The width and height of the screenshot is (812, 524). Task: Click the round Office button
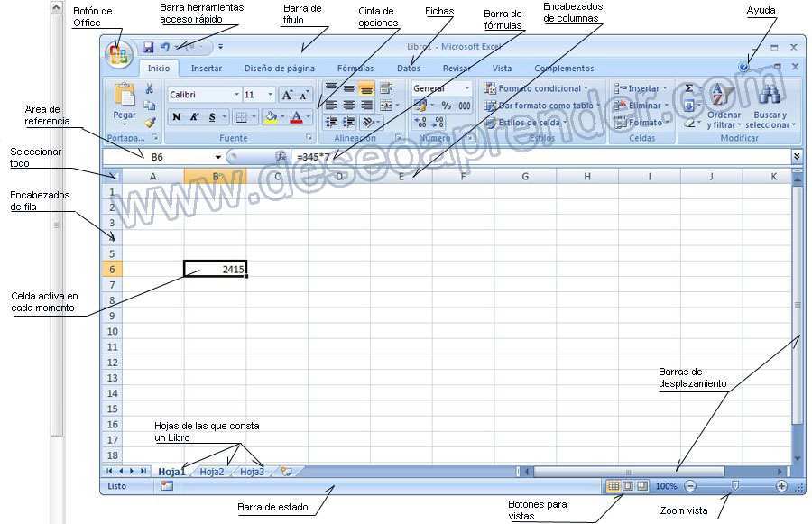(119, 54)
